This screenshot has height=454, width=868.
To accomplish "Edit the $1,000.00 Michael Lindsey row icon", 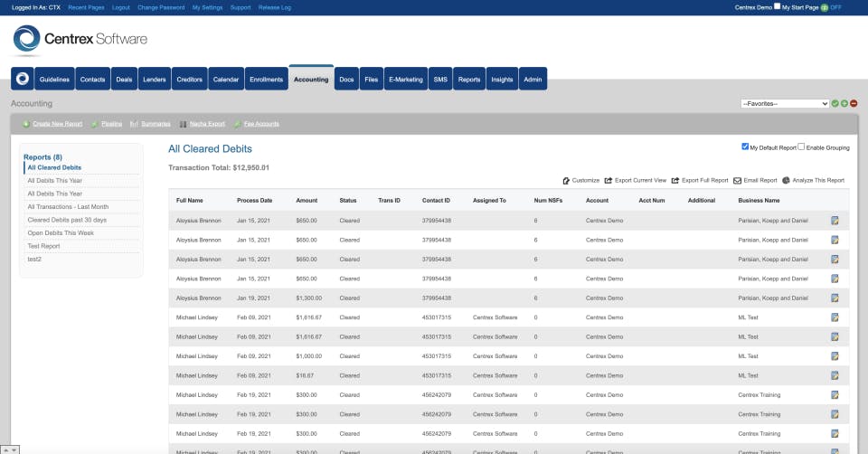I will point(835,356).
